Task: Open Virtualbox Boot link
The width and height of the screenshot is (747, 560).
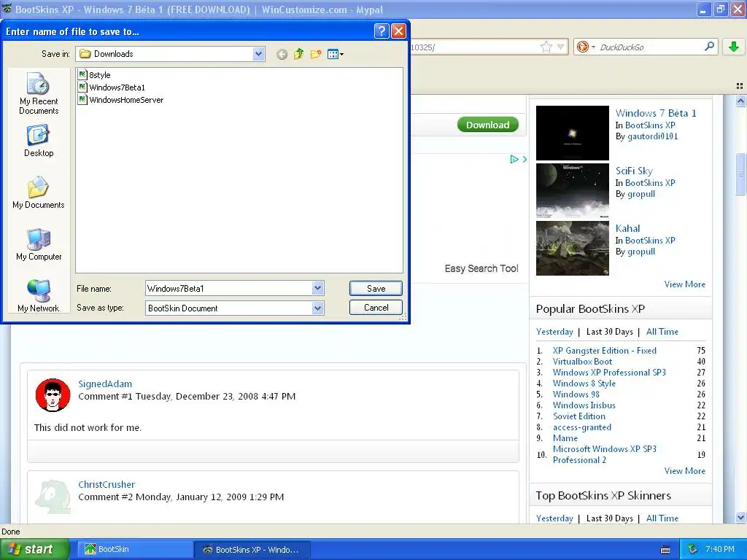Action: coord(582,362)
